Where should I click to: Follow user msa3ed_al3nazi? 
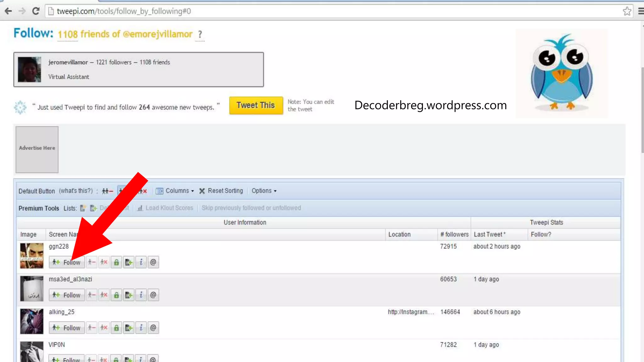(67, 295)
